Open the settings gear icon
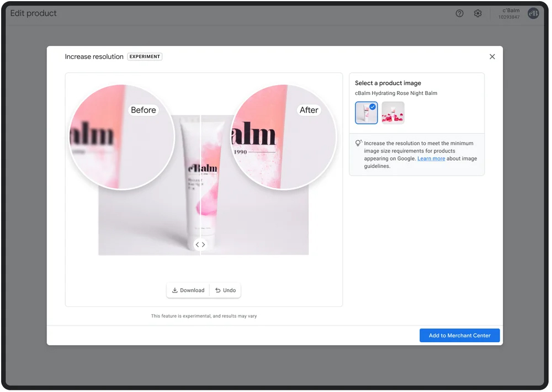Screen dimensions: 552x392 477,13
